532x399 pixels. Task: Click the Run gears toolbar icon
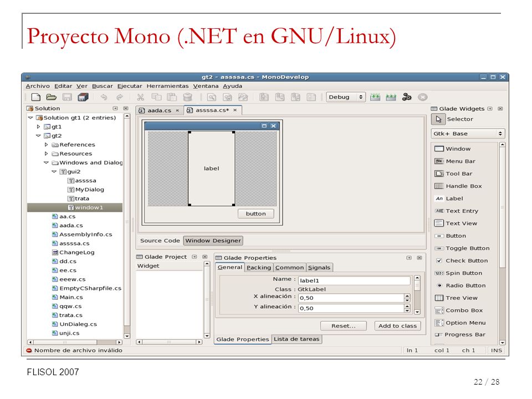[x=406, y=97]
